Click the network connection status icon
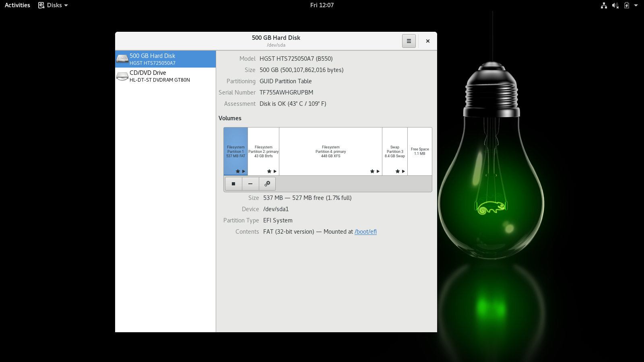 (x=604, y=5)
